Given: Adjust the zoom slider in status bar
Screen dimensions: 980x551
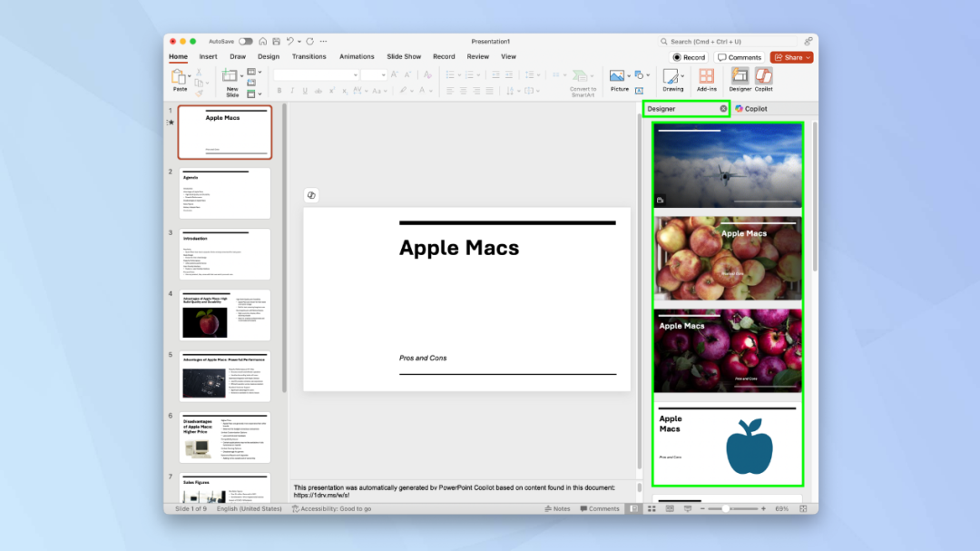Looking at the screenshot, I should click(726, 508).
